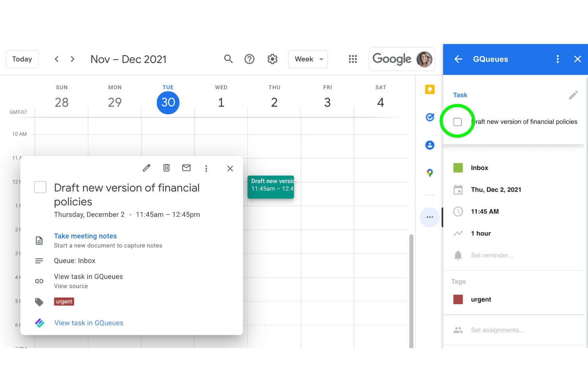
Task: Click the urgent tag name in GQueues
Action: (481, 299)
